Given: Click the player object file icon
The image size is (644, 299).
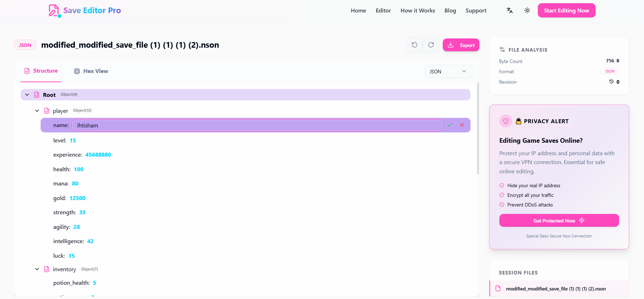Looking at the screenshot, I should coord(47,111).
